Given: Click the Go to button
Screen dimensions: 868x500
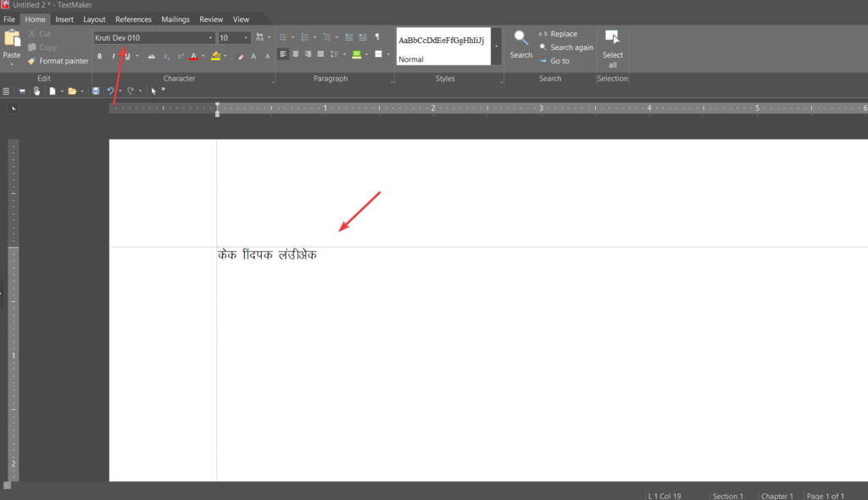Looking at the screenshot, I should pos(554,61).
